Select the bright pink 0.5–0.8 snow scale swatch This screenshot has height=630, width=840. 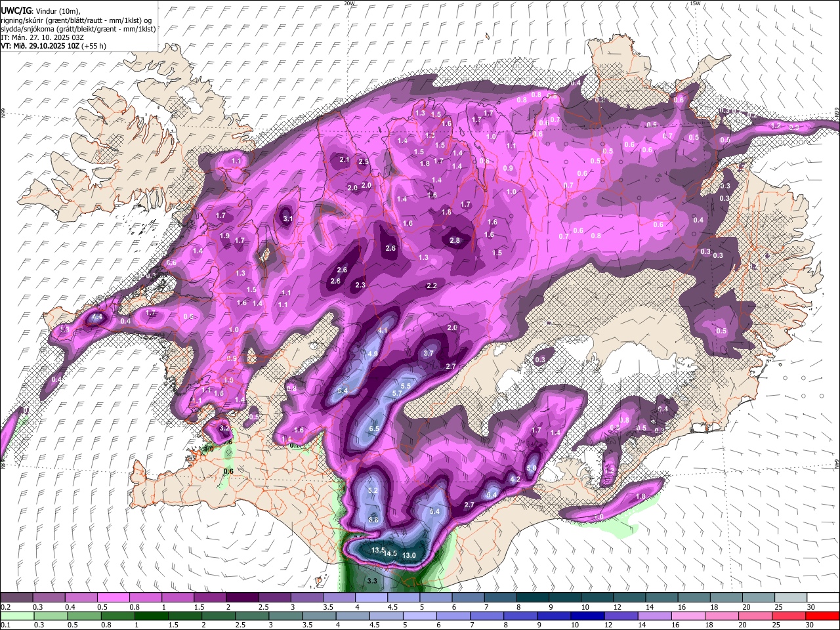[113, 598]
